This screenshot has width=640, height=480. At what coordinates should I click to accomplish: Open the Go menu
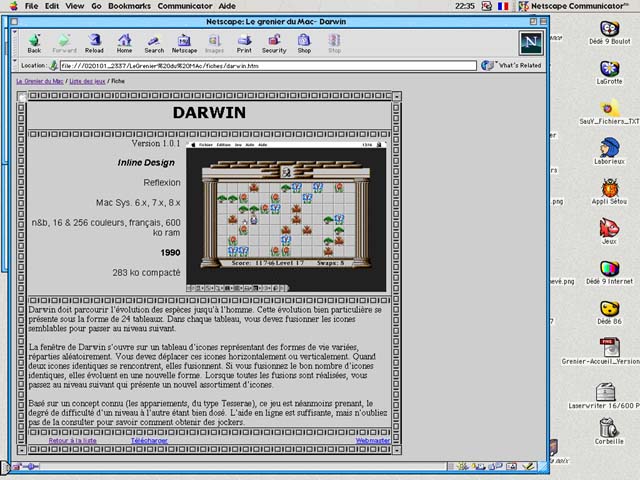click(96, 6)
